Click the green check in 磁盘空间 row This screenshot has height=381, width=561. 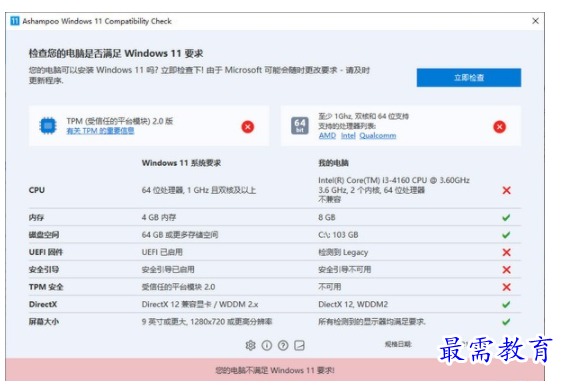pyautogui.click(x=506, y=235)
